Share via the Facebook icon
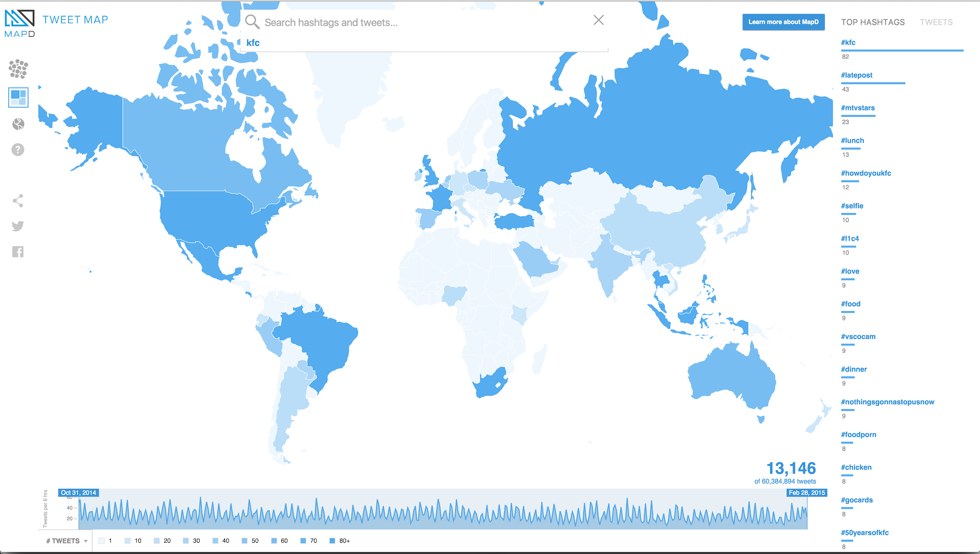This screenshot has height=554, width=980. click(18, 252)
